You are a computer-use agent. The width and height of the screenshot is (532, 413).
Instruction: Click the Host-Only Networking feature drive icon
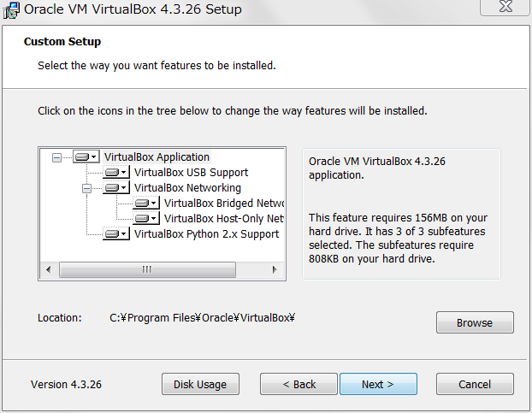pos(146,219)
